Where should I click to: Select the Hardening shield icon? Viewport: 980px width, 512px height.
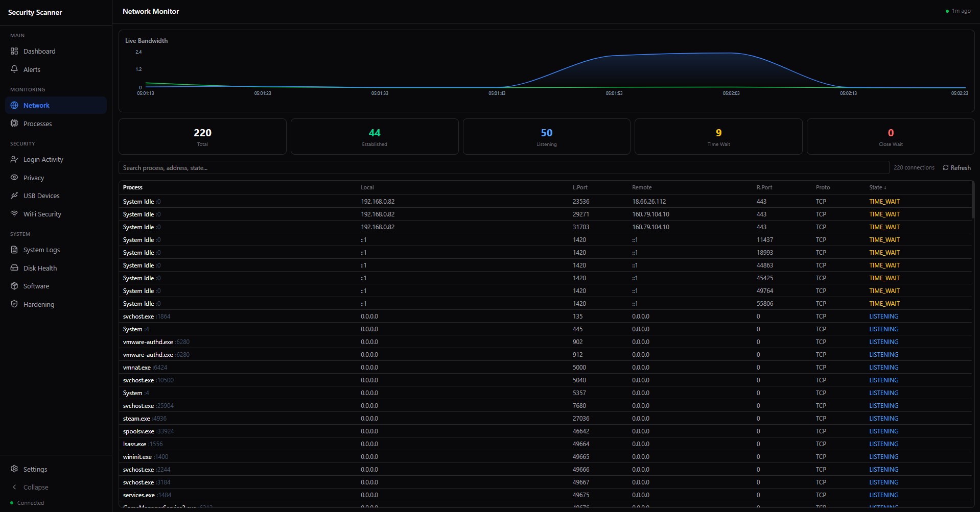pyautogui.click(x=14, y=304)
